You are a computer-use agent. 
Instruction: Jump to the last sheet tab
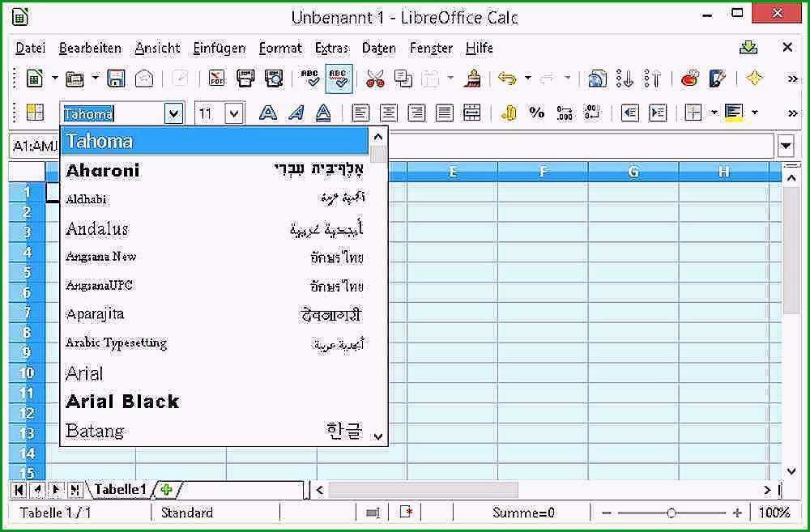[x=75, y=490]
